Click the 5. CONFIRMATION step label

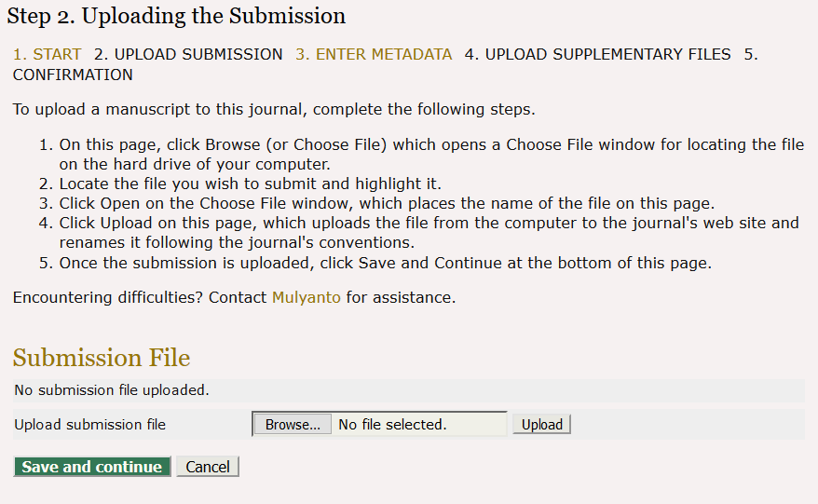73,75
